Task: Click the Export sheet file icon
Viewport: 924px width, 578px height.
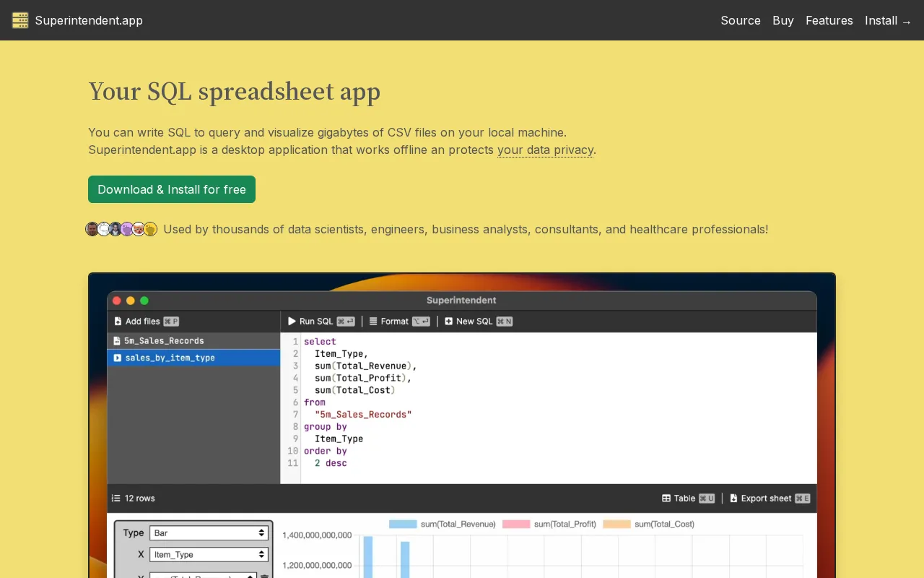Action: click(733, 499)
